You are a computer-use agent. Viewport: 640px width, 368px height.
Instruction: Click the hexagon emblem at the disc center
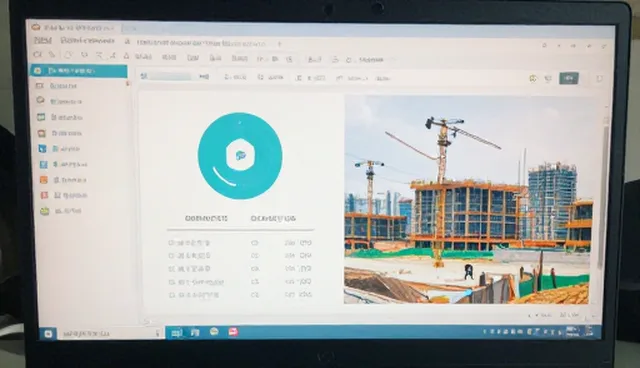(x=240, y=155)
